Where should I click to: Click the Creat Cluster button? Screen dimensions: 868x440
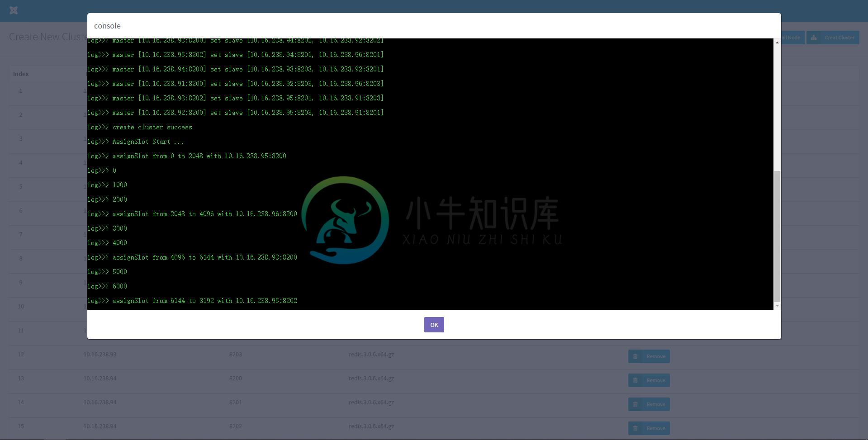[x=832, y=37]
